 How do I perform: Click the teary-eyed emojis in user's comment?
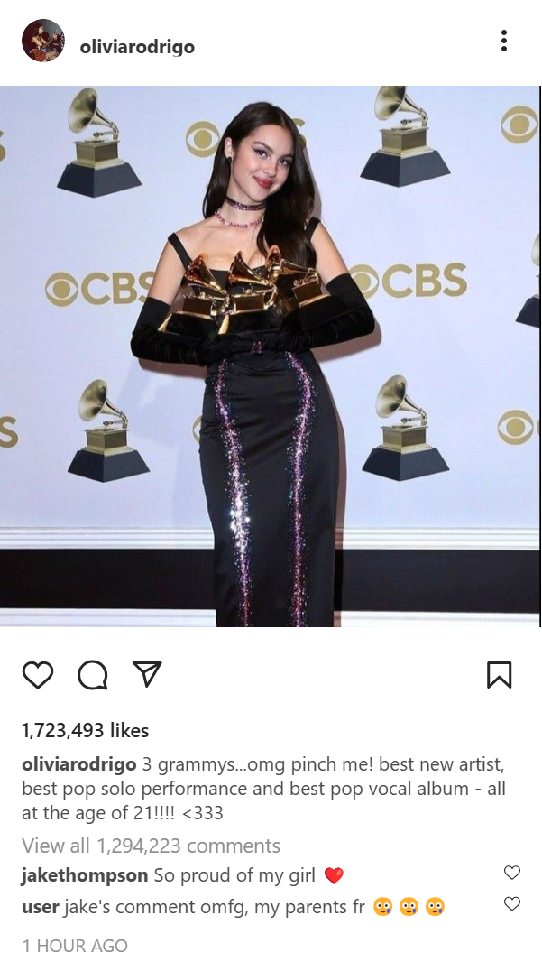[409, 907]
